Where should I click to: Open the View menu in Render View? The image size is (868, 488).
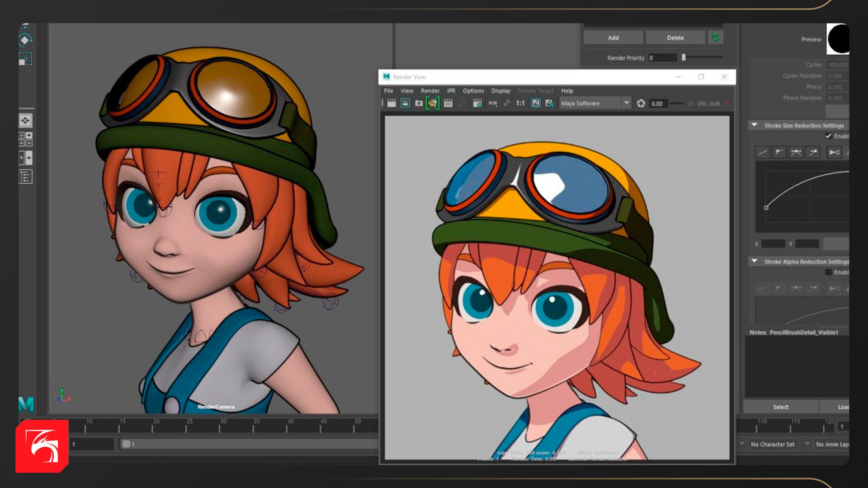(x=407, y=91)
